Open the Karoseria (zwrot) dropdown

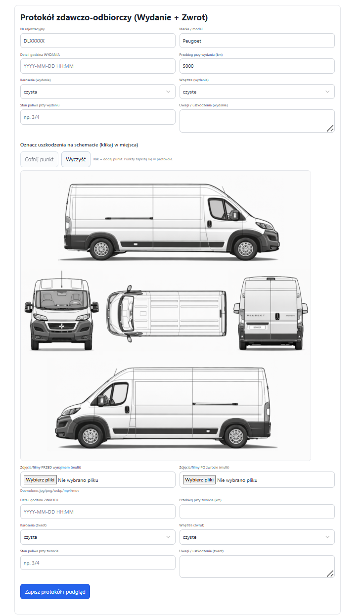point(98,537)
